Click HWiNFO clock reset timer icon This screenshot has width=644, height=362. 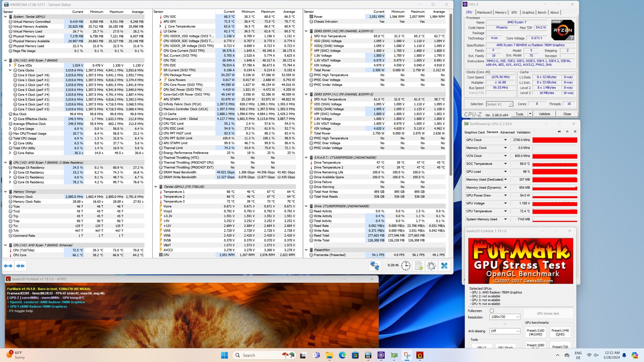pos(406,266)
